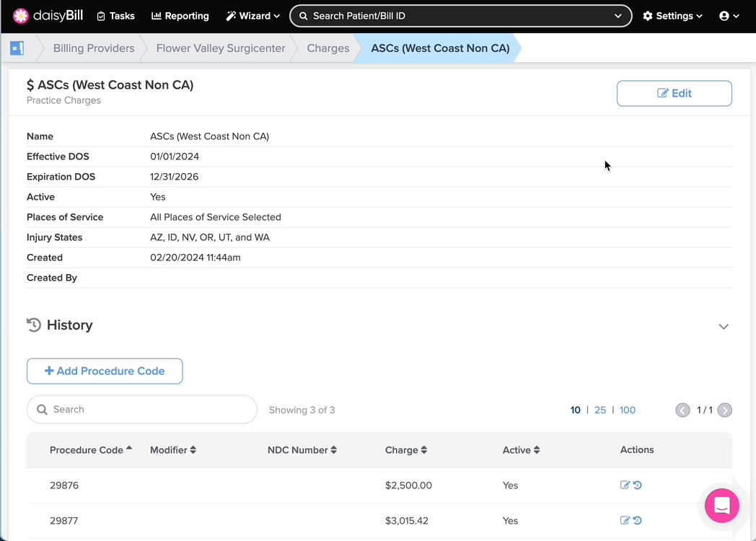The image size is (756, 541).
Task: Click the Created value 02/20/2024 11:44am
Action: point(195,258)
